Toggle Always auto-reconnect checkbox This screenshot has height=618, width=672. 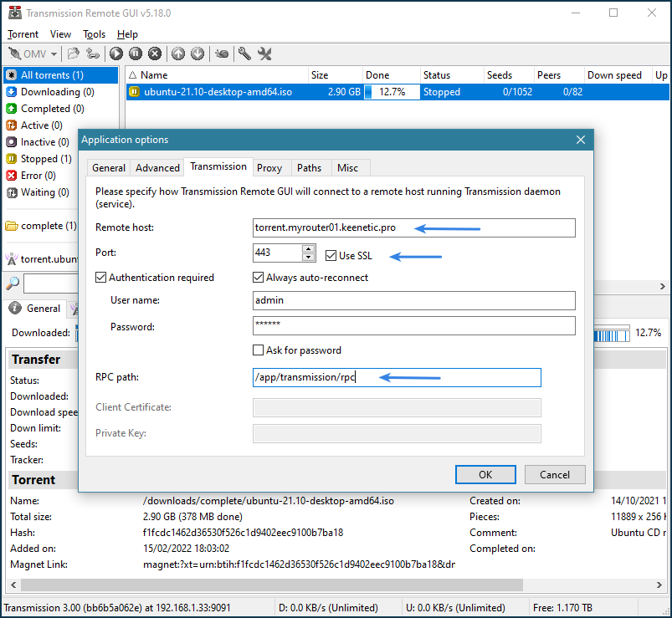[258, 278]
